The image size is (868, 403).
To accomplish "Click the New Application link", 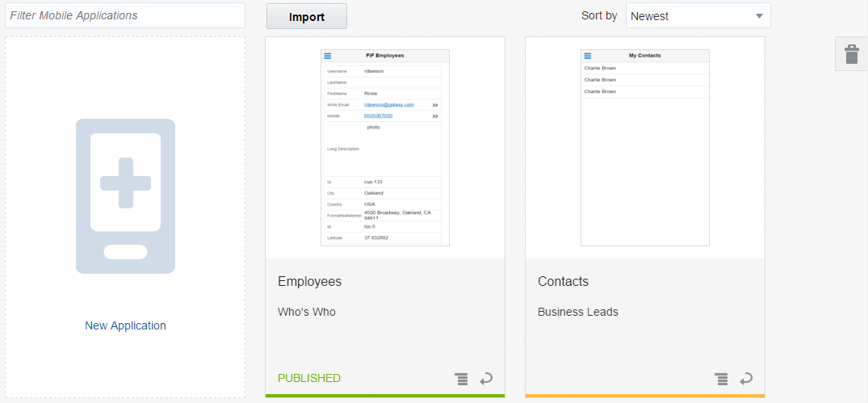I will tap(125, 325).
